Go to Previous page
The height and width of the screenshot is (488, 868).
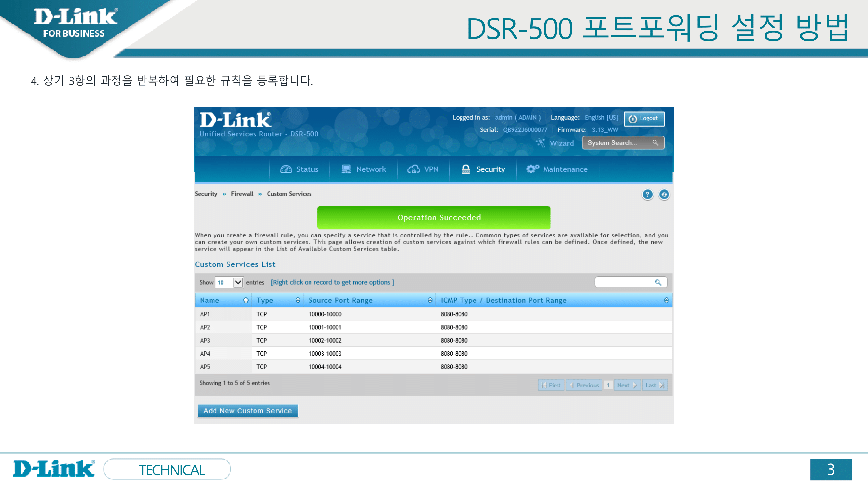[584, 385]
